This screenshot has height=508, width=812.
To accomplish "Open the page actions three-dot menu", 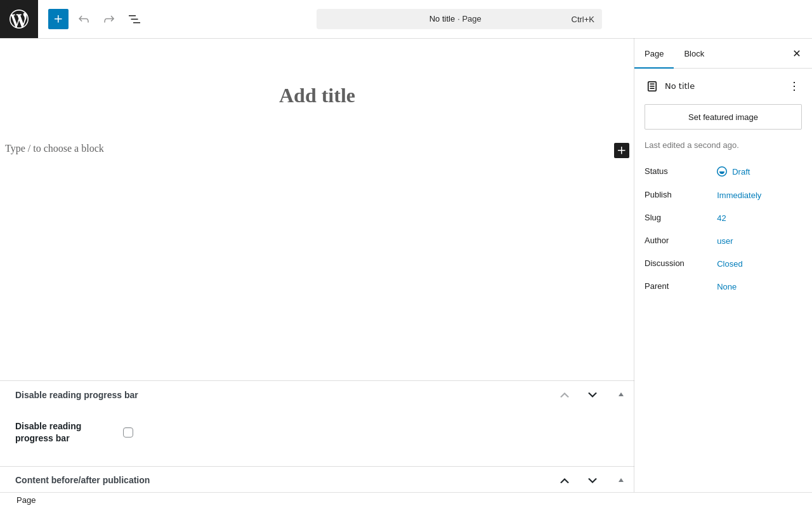I will pyautogui.click(x=794, y=86).
